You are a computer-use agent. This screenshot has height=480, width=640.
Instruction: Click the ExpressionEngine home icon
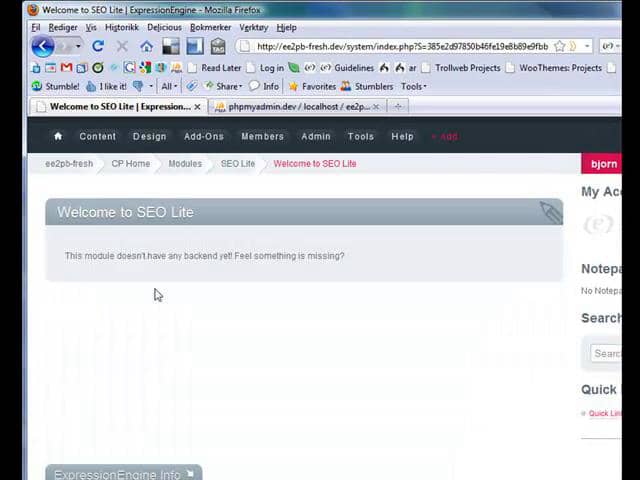click(x=58, y=136)
